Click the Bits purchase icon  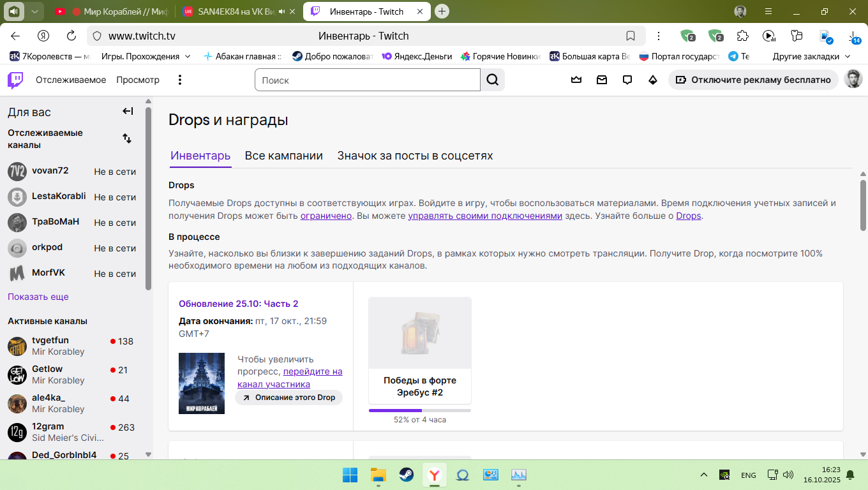(652, 80)
